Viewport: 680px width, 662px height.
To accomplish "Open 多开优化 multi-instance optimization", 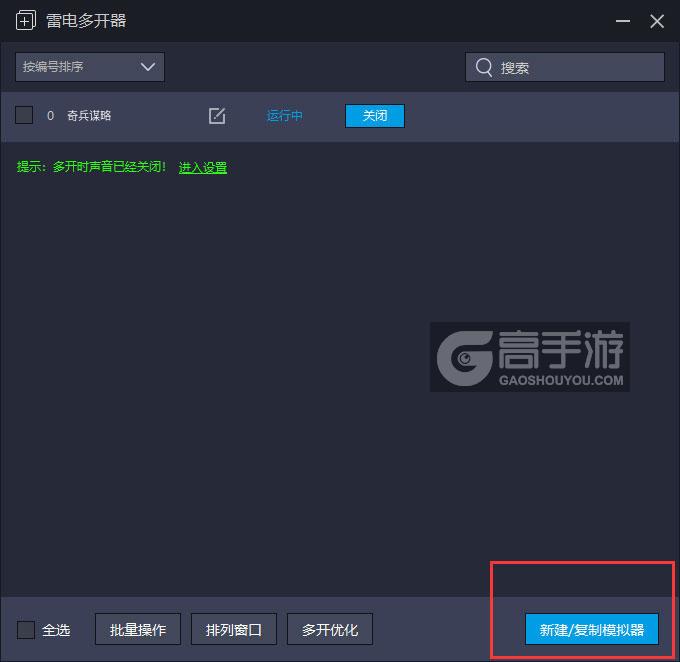I will [330, 629].
